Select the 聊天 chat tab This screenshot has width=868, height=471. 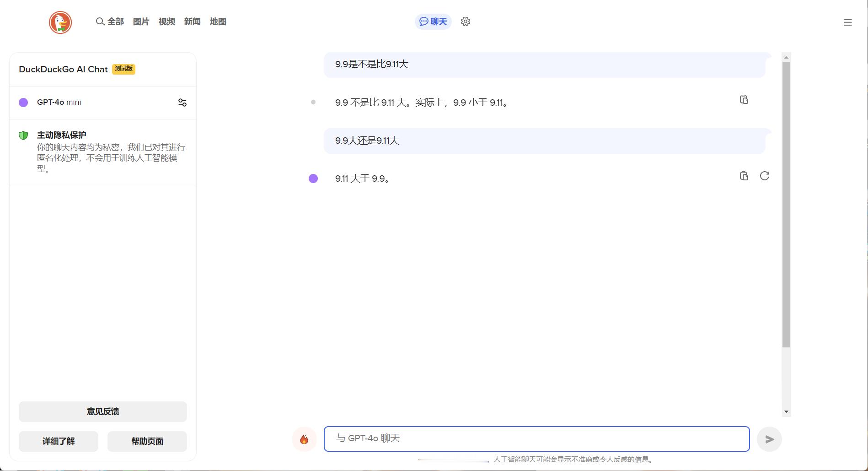[x=433, y=22]
